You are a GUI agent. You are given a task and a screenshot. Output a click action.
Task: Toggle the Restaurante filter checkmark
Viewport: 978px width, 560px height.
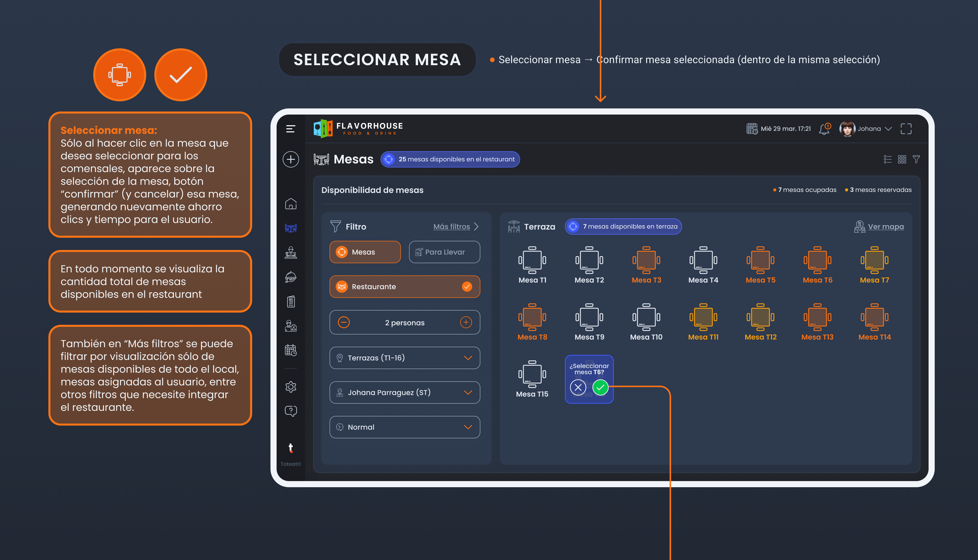(x=467, y=287)
